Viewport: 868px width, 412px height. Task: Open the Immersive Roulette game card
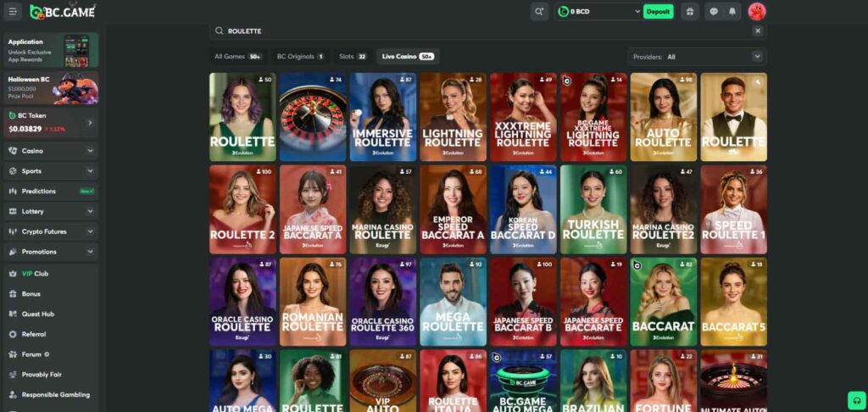coord(382,117)
